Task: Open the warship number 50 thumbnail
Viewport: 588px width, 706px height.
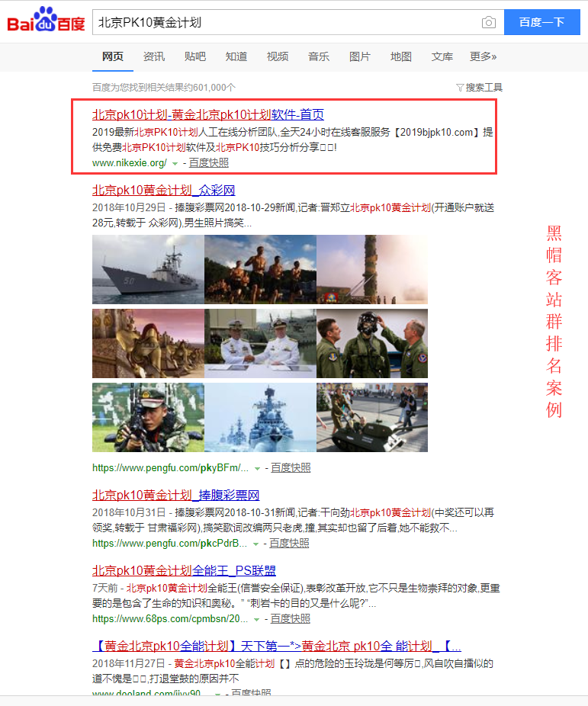Action: pyautogui.click(x=148, y=269)
